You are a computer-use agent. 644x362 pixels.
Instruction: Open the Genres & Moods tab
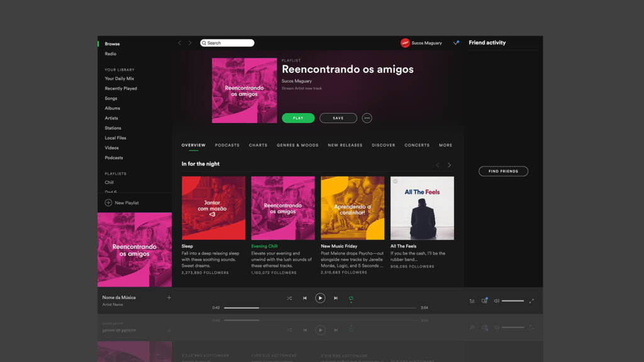[297, 145]
